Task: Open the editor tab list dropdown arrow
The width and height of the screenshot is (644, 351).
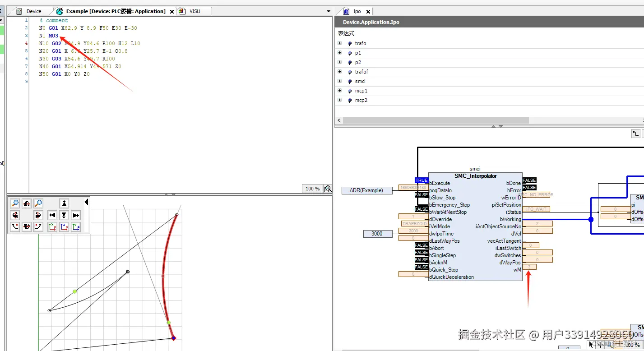Action: click(x=329, y=11)
